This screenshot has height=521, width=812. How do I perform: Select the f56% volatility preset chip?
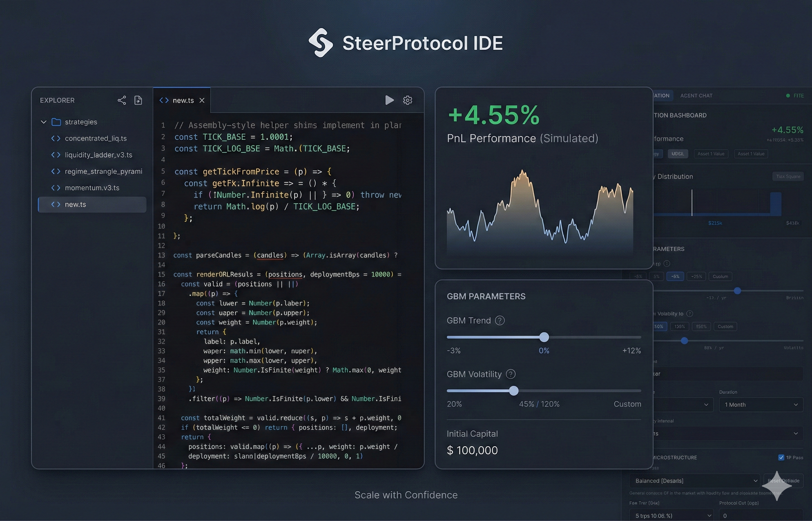click(x=701, y=327)
